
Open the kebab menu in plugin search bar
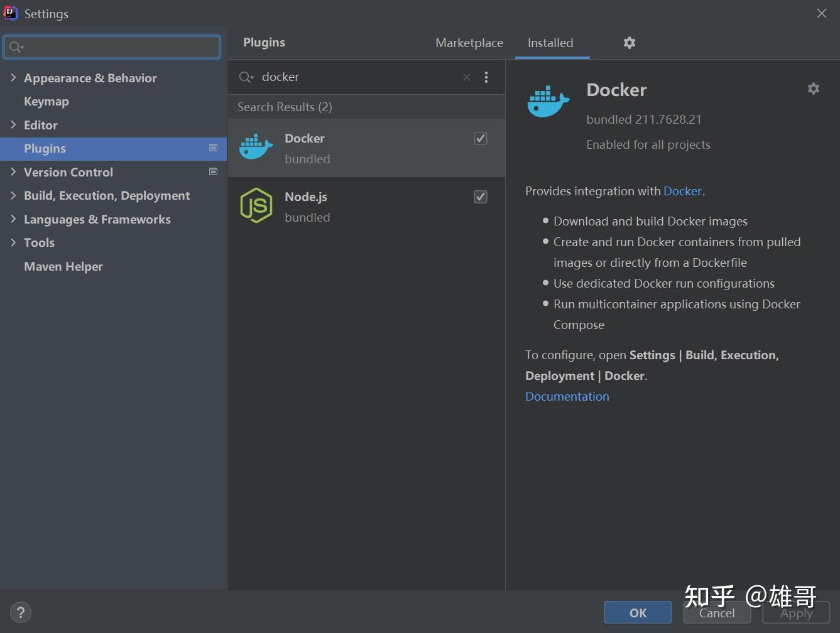pyautogui.click(x=486, y=77)
